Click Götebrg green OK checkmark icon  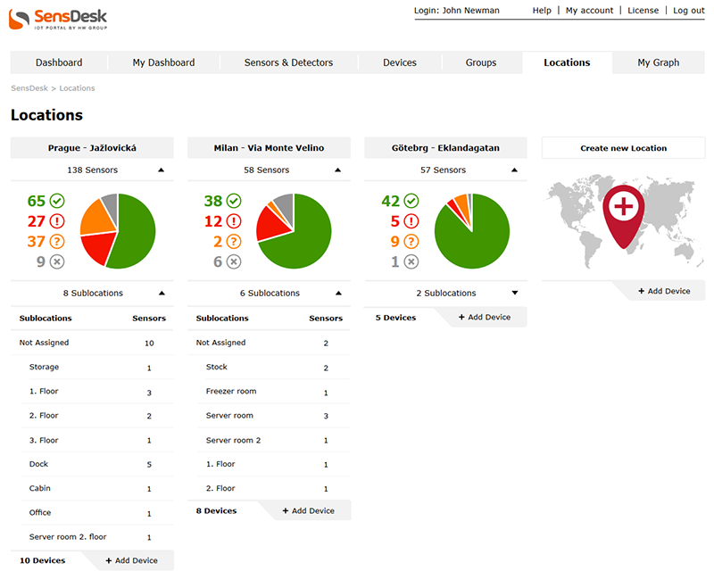(x=411, y=201)
